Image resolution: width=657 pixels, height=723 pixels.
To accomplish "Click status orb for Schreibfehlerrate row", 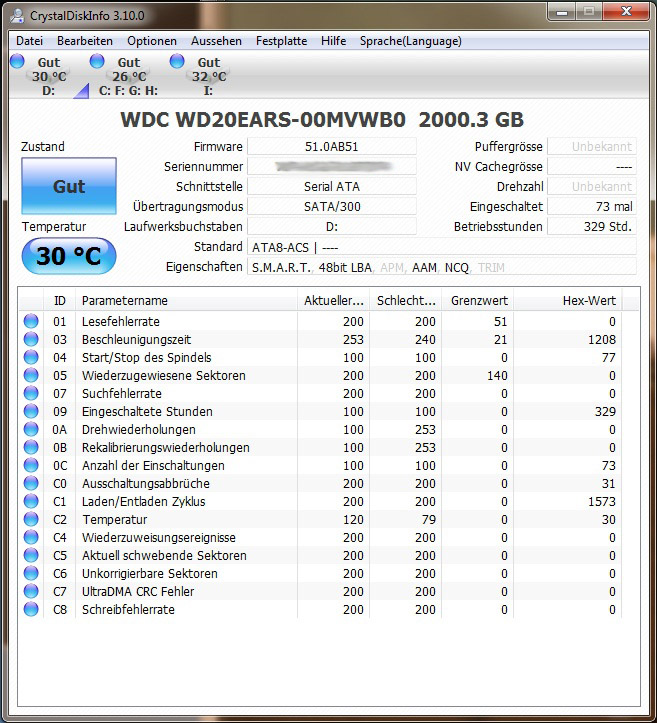I will point(31,609).
